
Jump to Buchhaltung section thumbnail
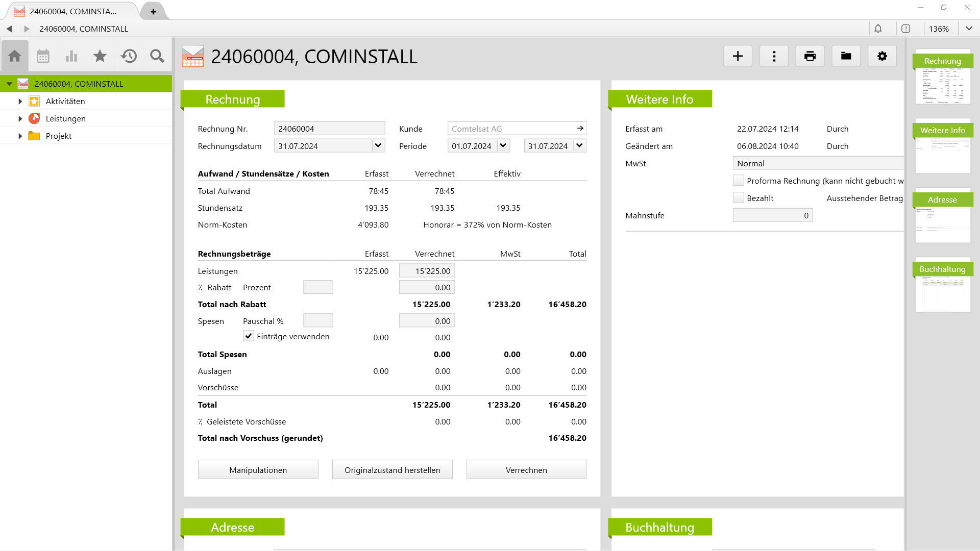click(942, 286)
